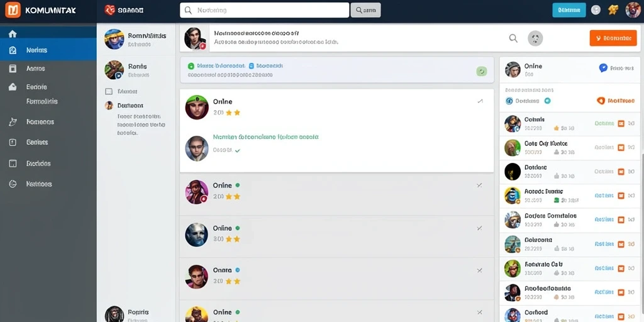Go to Home via sidebar house icon
644x322 pixels.
pos(13,34)
